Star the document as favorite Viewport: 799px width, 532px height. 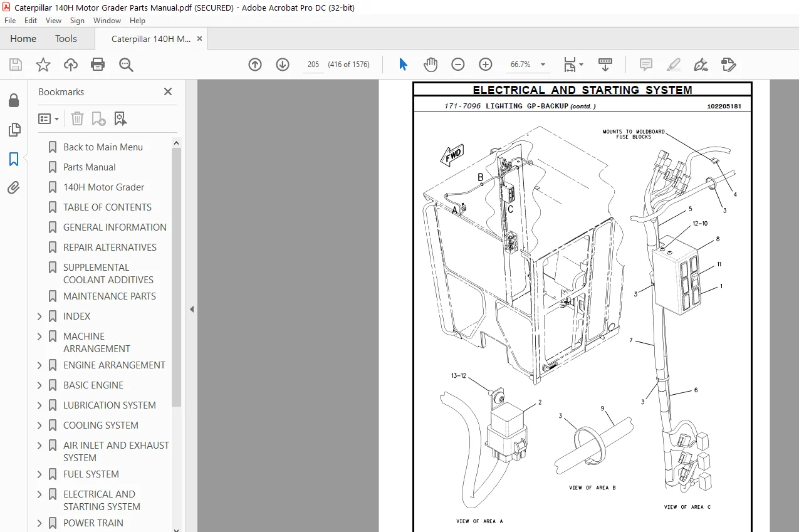coord(43,65)
